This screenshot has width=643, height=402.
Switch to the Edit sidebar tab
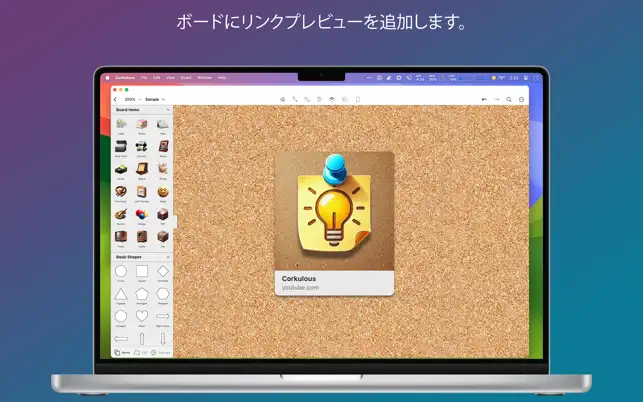(x=140, y=352)
